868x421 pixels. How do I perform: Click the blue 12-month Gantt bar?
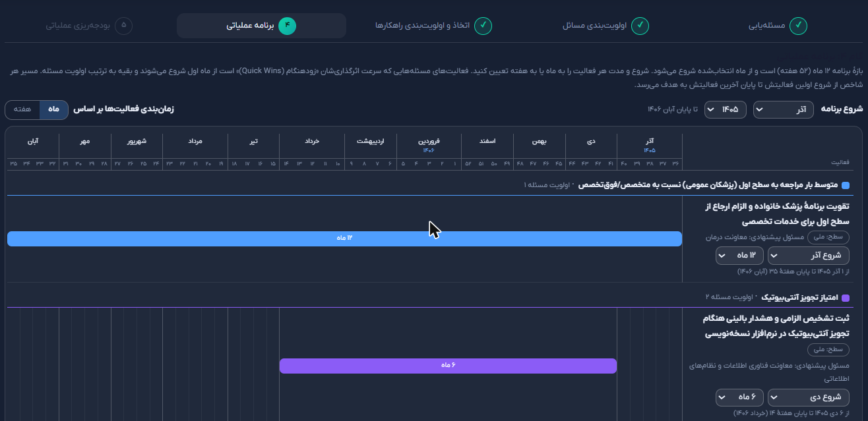(x=344, y=239)
